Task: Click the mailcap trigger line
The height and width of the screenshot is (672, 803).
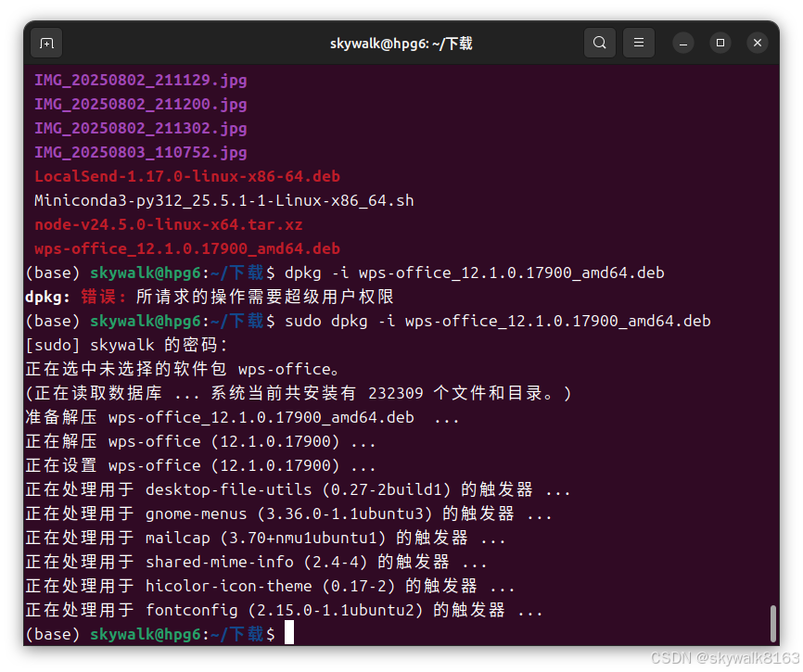Action: (265, 538)
